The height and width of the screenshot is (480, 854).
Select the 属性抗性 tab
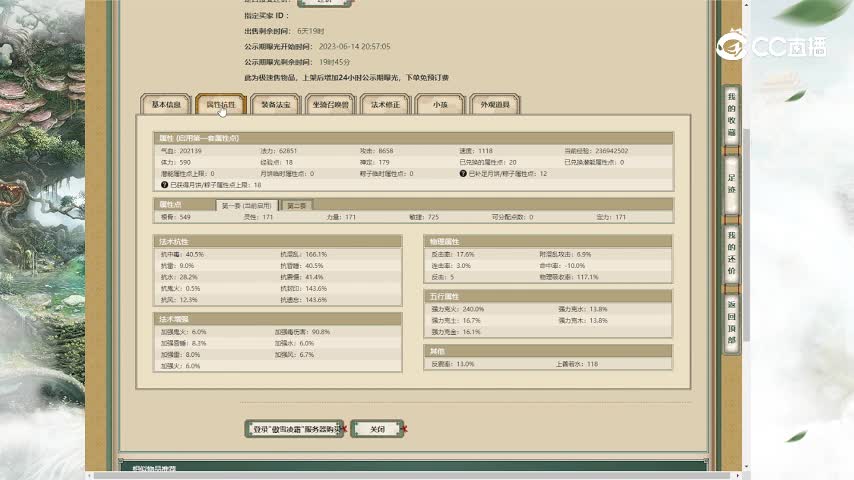tap(221, 104)
